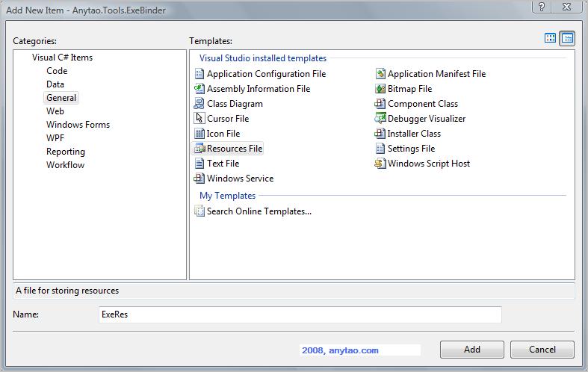This screenshot has height=372, width=588.
Task: Select the Visual C# Items root category
Action: click(62, 58)
